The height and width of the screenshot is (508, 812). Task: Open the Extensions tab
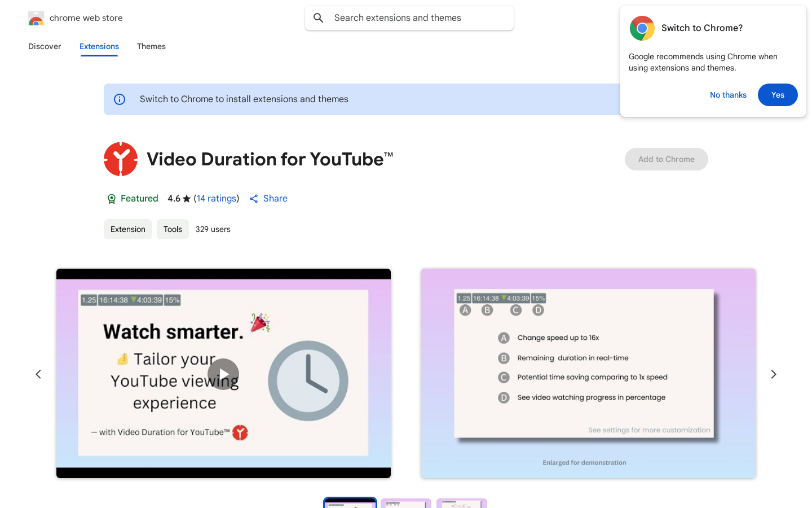[99, 46]
